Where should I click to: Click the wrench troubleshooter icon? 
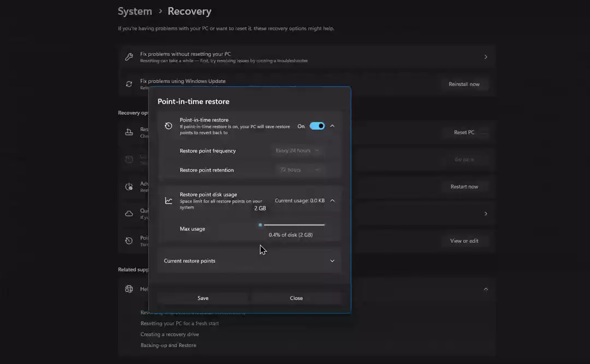coord(129,57)
